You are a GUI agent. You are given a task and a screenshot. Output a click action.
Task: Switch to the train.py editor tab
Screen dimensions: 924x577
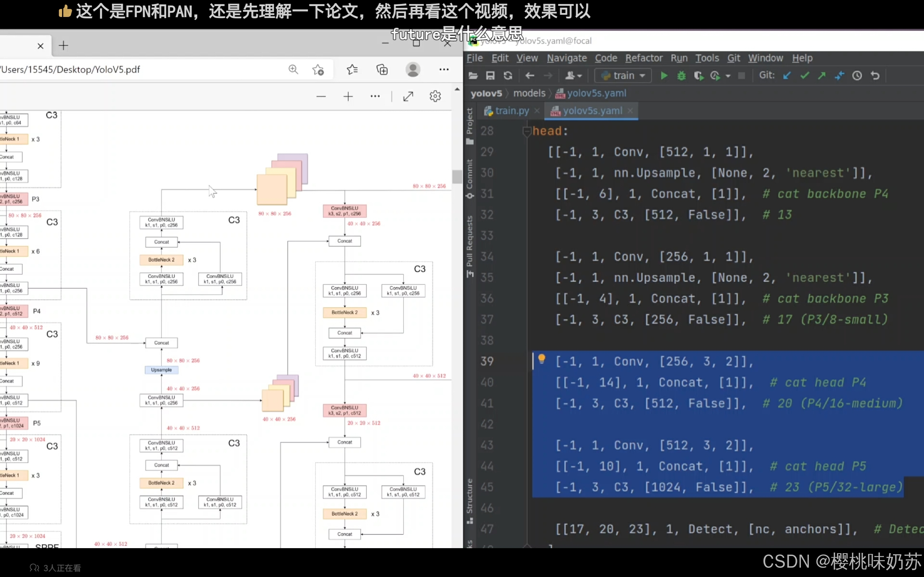[512, 111]
